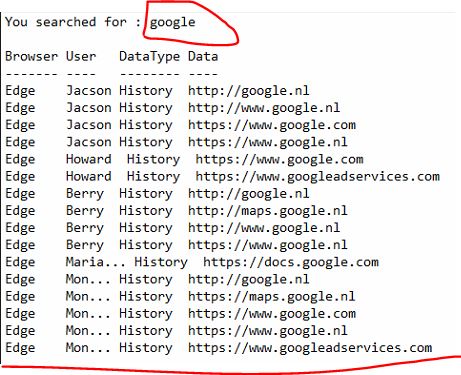Click the searched term 'google'
This screenshot has height=375, width=461.
(172, 23)
